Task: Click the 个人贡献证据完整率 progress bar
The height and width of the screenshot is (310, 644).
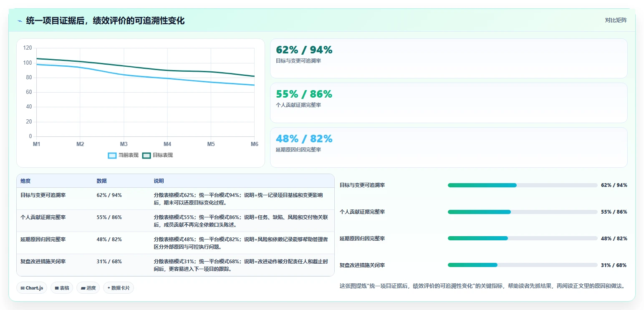Action: [x=523, y=212]
